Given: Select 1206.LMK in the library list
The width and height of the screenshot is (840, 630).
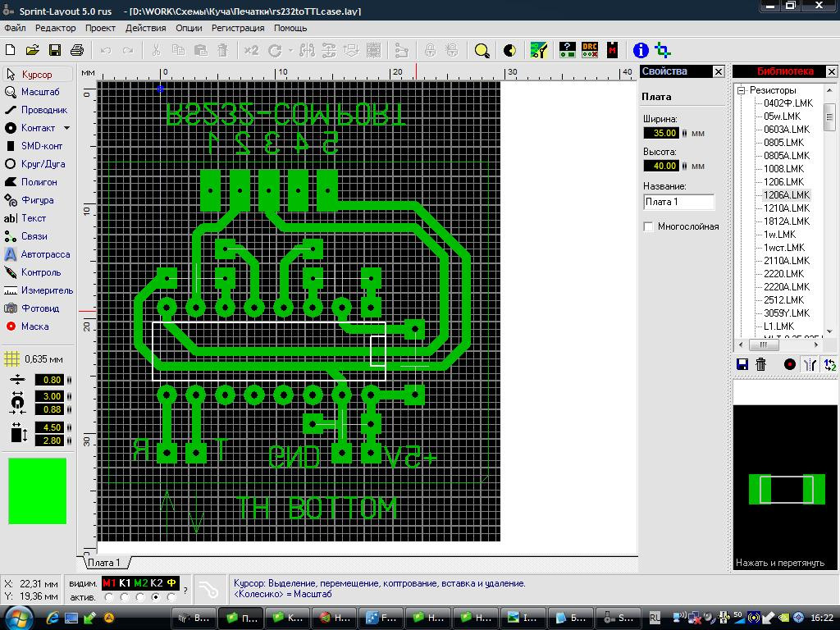Looking at the screenshot, I should 783,182.
